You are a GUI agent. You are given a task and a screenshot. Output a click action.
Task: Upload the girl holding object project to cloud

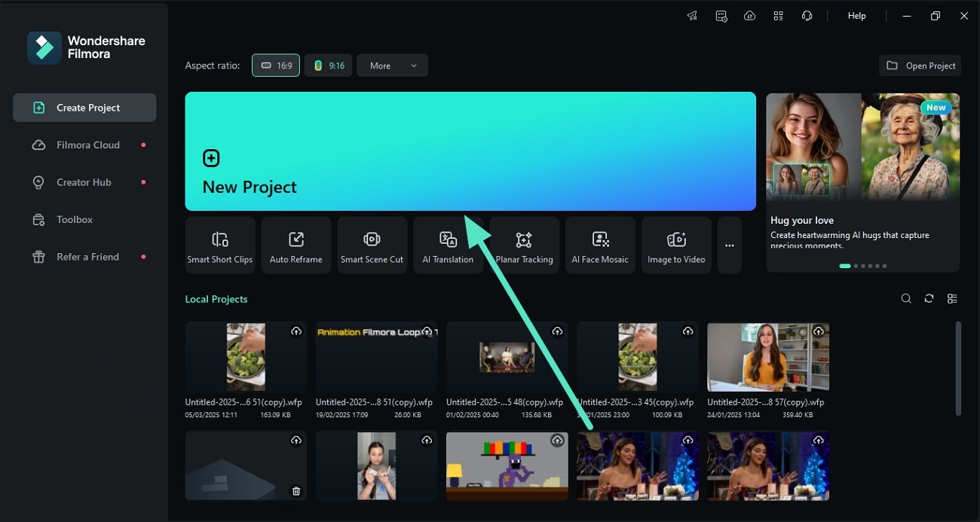(x=427, y=440)
